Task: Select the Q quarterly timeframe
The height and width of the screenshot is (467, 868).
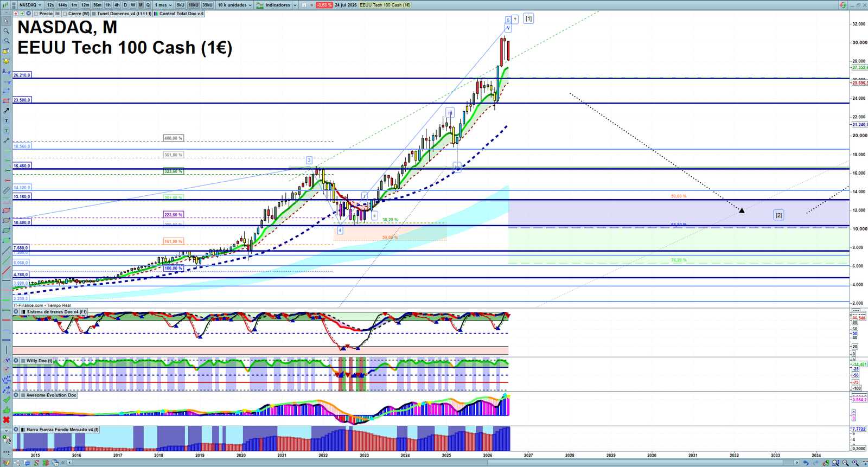Action: tap(148, 5)
